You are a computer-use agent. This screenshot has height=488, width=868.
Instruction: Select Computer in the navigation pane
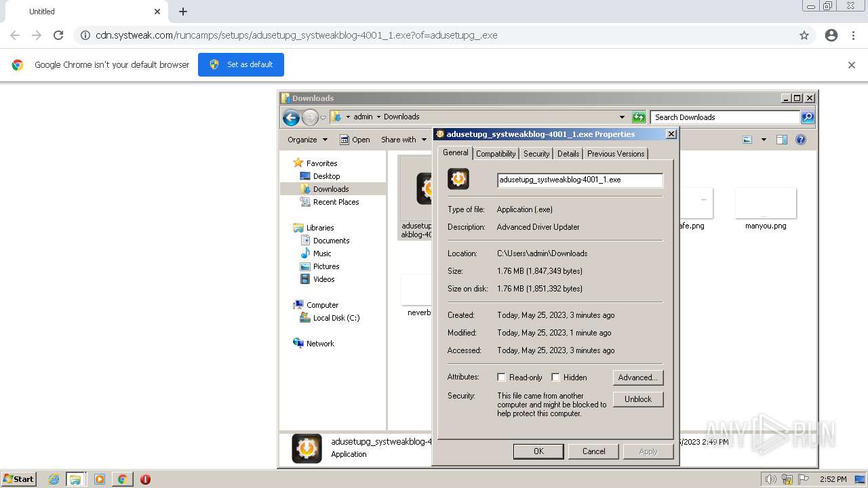coord(322,305)
